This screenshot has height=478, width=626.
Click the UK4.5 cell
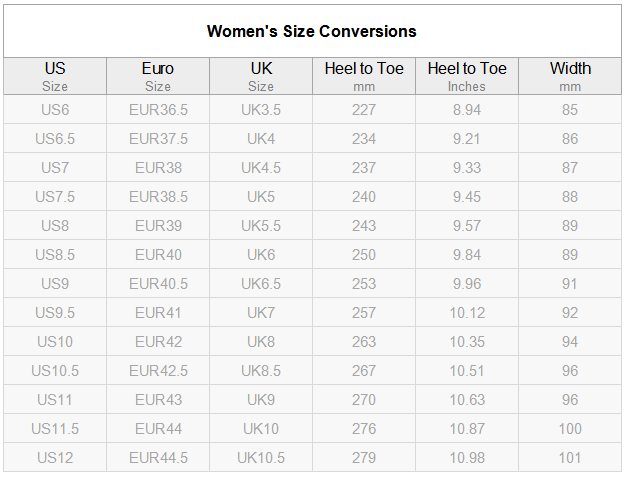coord(261,168)
